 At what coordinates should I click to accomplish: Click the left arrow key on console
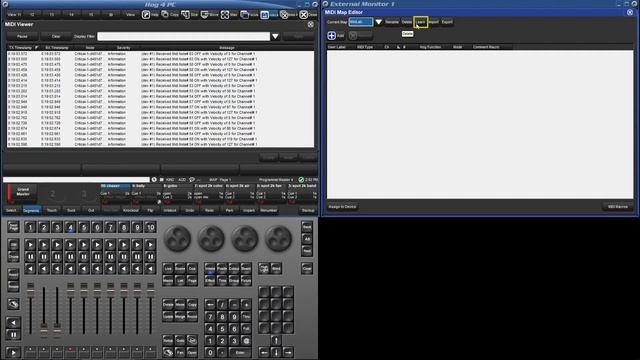[x=264, y=352]
